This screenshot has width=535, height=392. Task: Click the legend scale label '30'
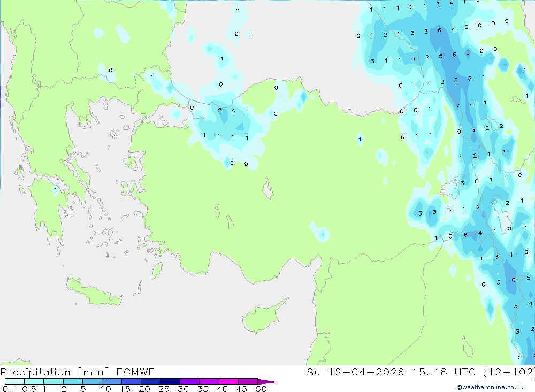[184, 389]
